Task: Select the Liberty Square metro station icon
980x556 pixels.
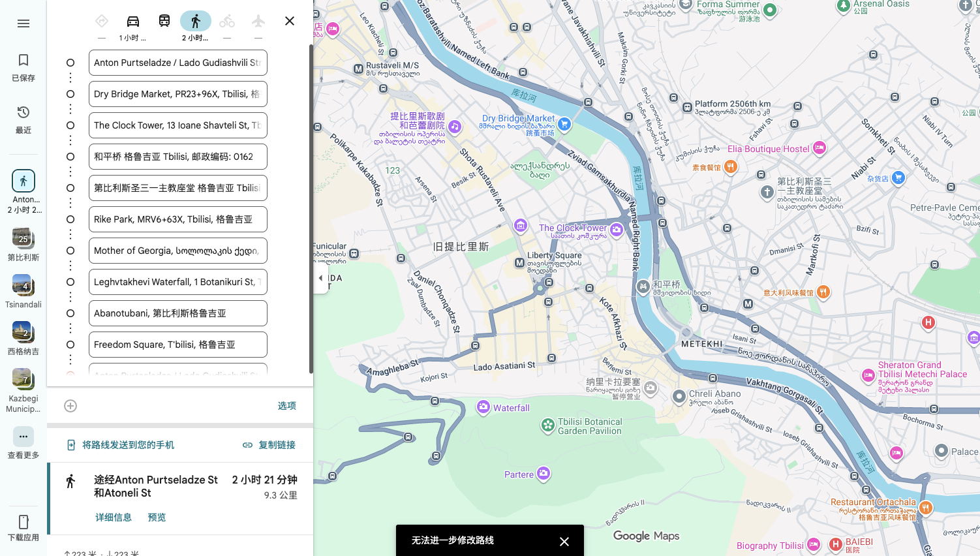Action: tap(519, 263)
